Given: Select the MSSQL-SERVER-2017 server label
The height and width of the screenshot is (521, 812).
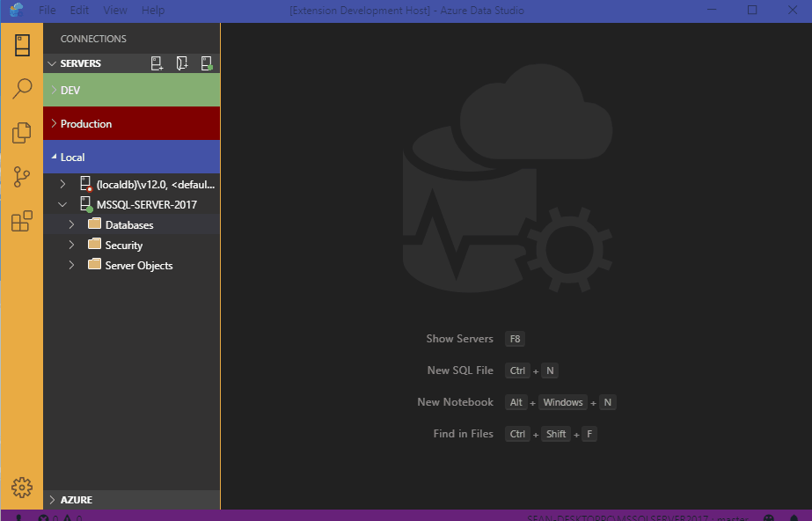Looking at the screenshot, I should click(x=147, y=204).
